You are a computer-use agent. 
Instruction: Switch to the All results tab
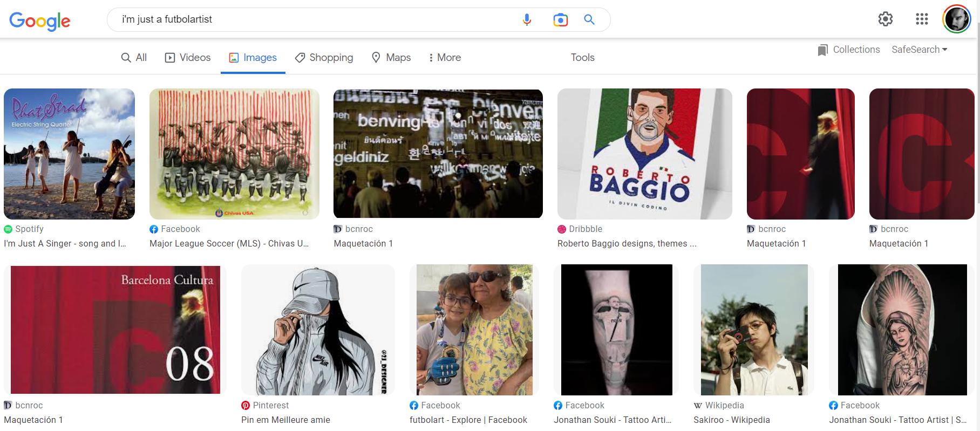(x=134, y=58)
